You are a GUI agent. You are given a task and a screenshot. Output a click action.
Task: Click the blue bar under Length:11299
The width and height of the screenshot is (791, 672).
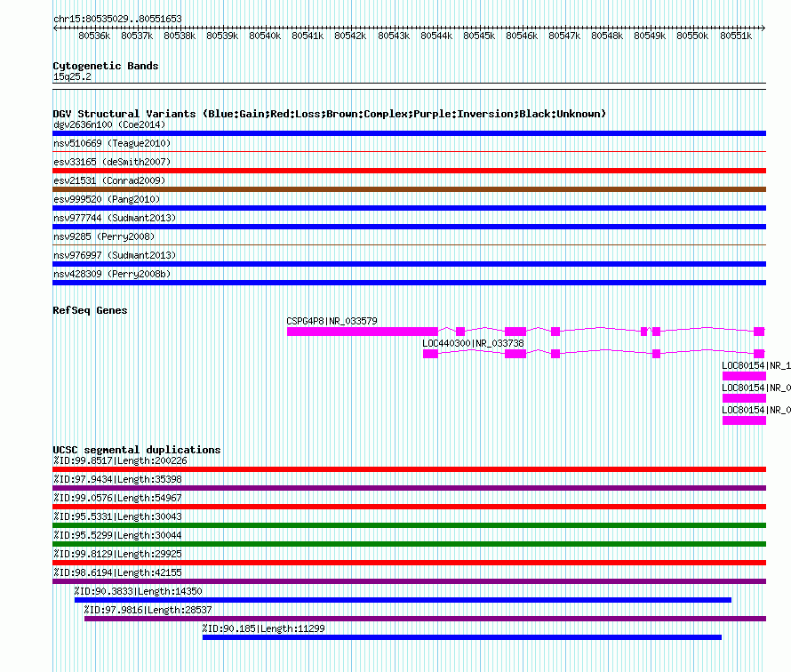462,637
